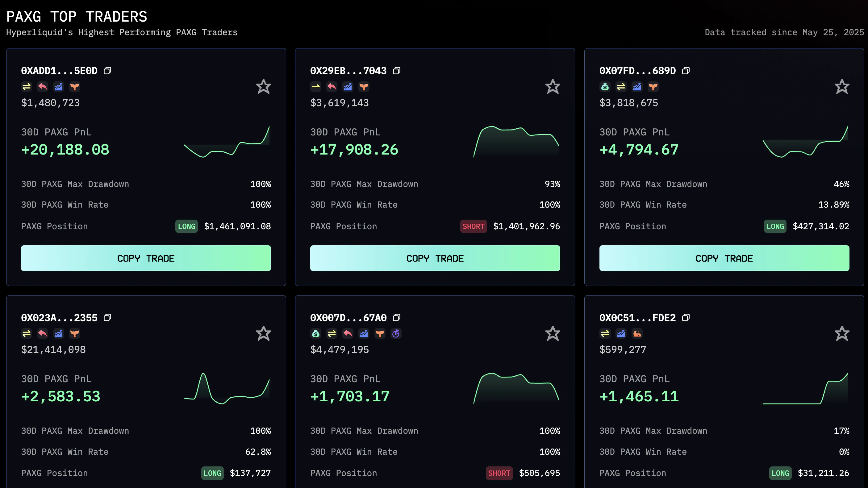Favorite the 0XADD1...5E0D trader with the star

point(264,87)
